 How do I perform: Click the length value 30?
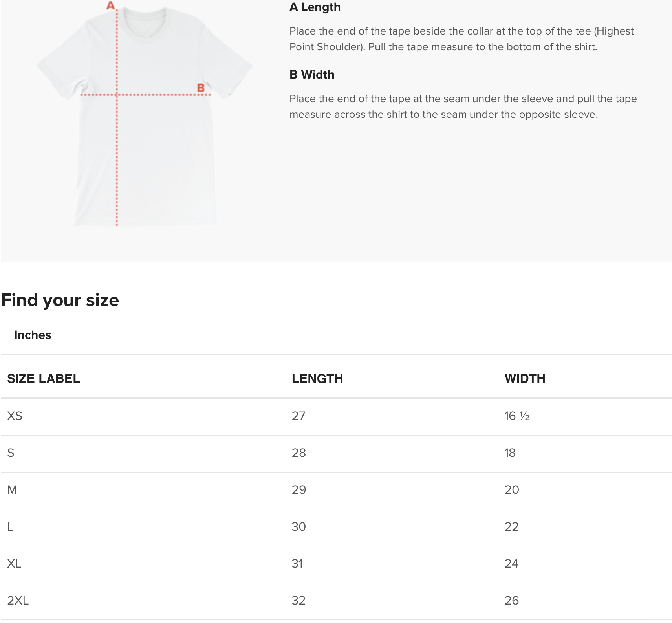[298, 527]
